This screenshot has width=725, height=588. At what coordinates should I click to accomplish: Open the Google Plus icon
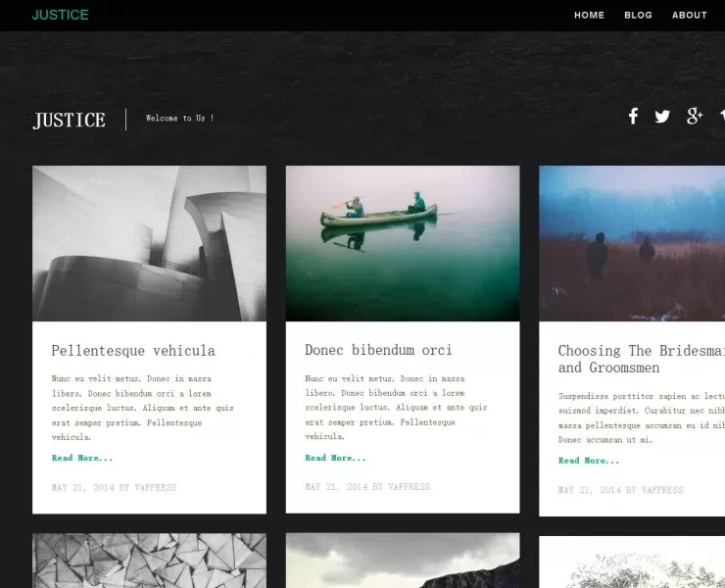695,117
